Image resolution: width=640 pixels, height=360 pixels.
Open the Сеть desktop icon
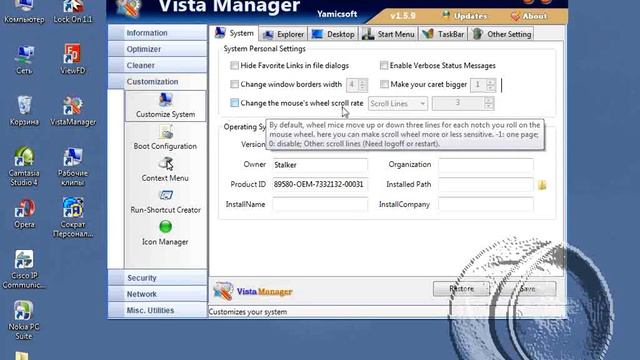[x=24, y=60]
